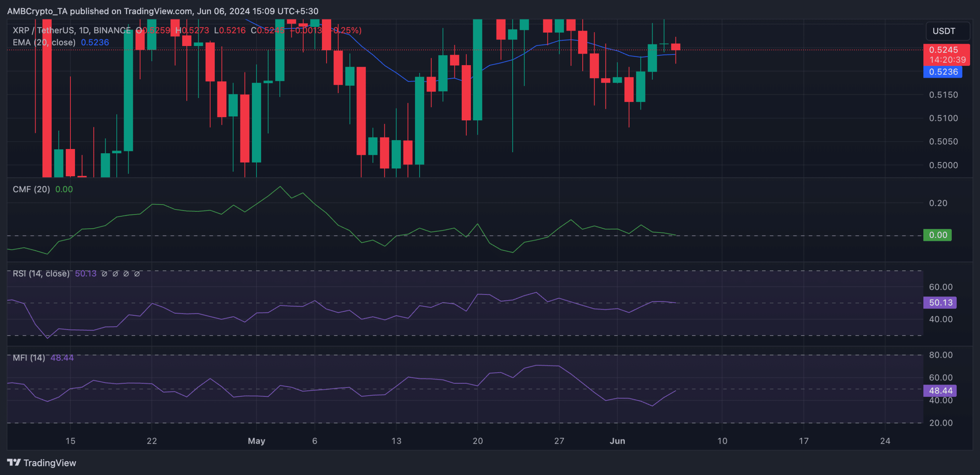Click the XRP / TetherUS symbol title

pyautogui.click(x=72, y=30)
